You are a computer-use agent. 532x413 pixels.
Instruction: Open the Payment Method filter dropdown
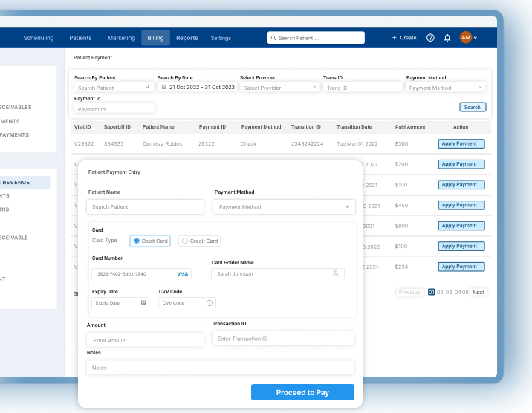(446, 88)
